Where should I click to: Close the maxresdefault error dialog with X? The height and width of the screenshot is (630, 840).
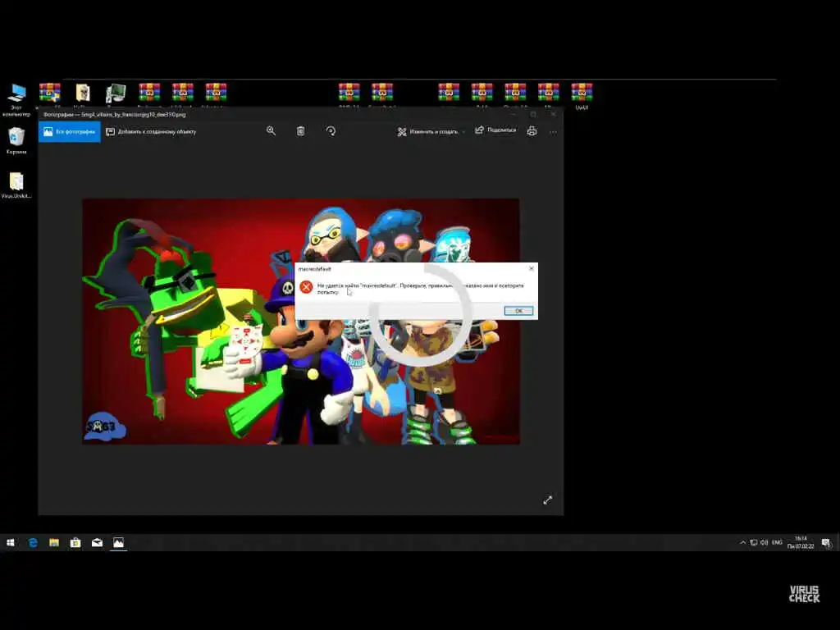531,268
